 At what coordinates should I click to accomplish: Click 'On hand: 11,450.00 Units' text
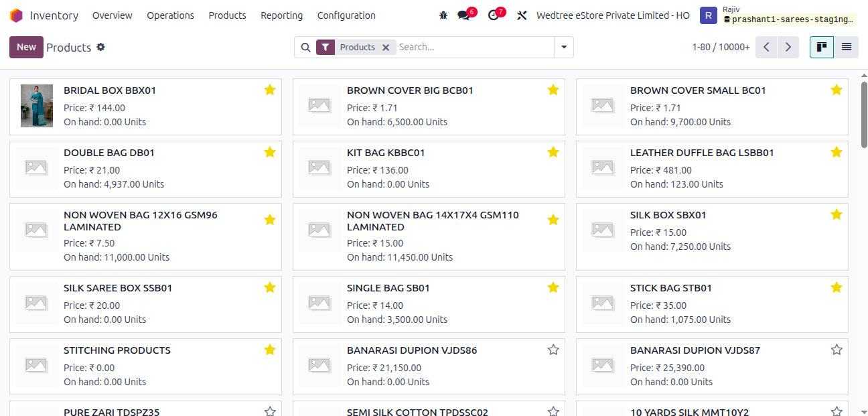[x=400, y=257]
